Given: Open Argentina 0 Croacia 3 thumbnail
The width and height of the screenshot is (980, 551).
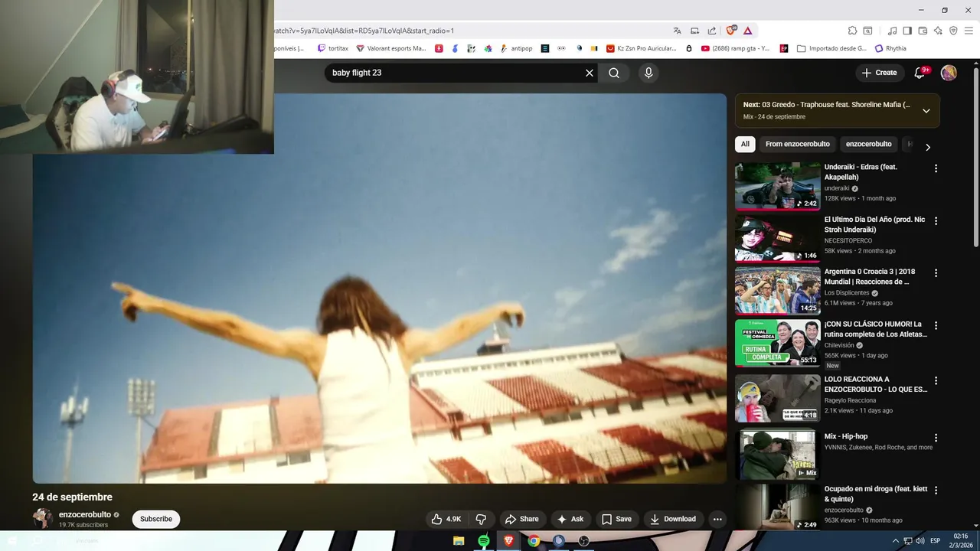Looking at the screenshot, I should point(778,290).
